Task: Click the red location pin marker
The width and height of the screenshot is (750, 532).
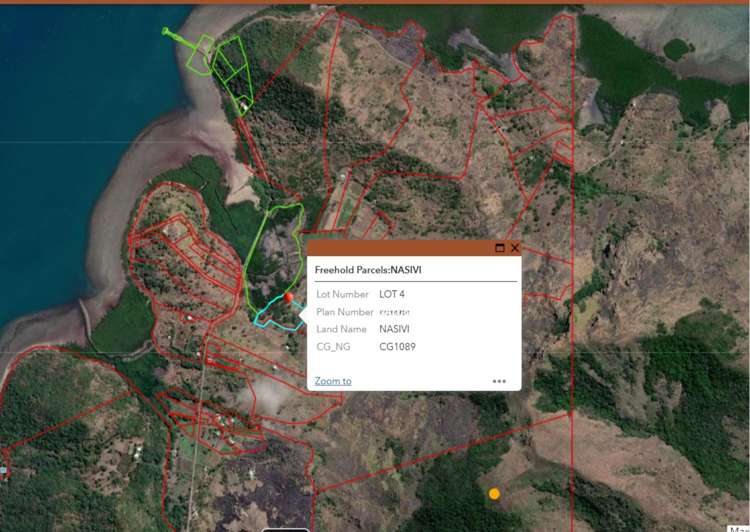Action: [x=289, y=299]
